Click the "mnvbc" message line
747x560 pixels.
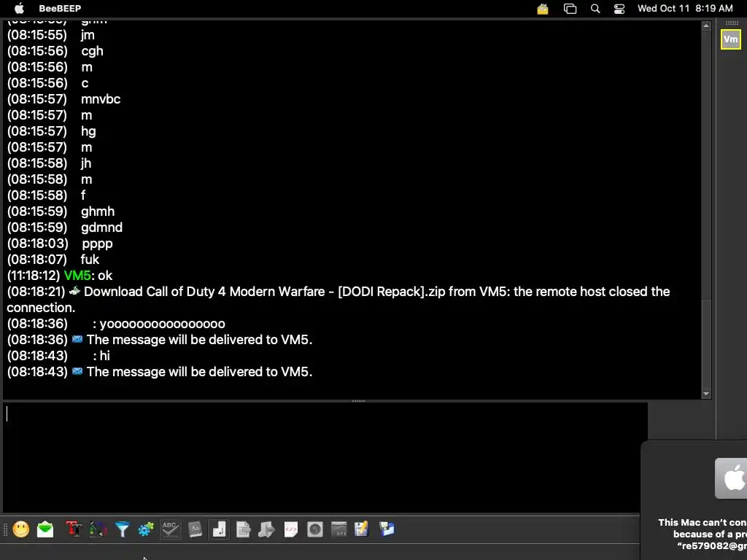tap(101, 98)
